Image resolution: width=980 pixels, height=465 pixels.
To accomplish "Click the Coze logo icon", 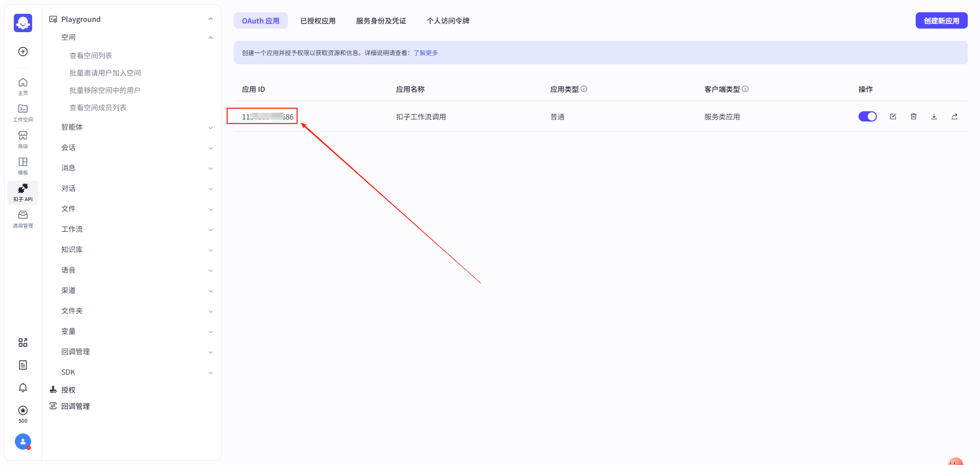I will tap(23, 23).
